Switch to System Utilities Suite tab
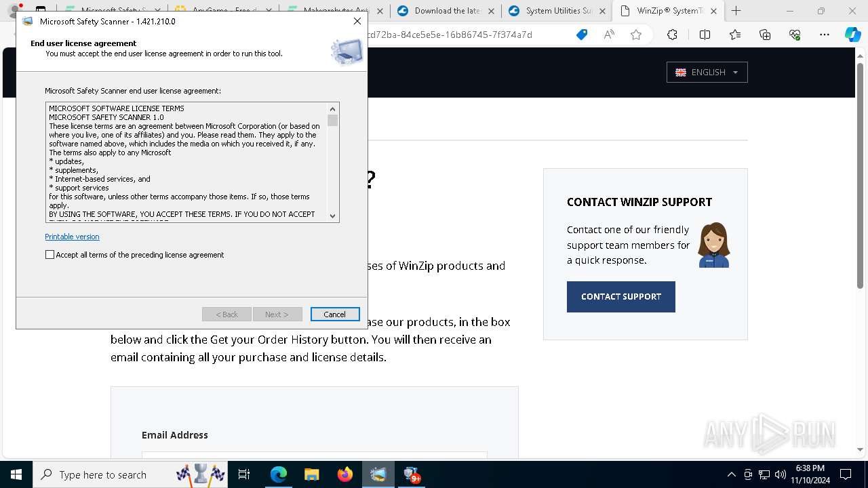868x488 pixels. click(557, 11)
